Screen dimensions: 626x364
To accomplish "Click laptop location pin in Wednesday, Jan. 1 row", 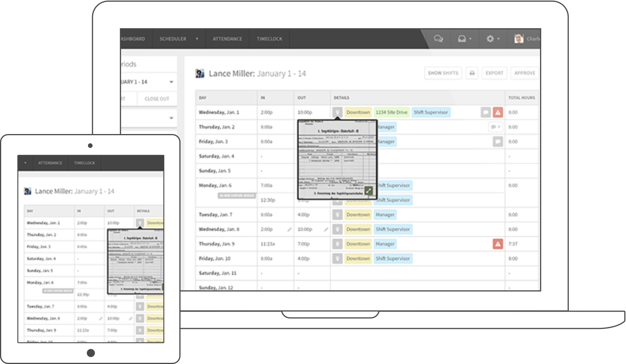I will [337, 112].
